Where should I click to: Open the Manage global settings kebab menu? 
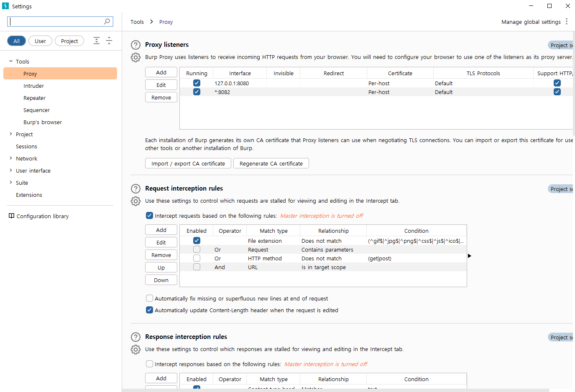(567, 22)
